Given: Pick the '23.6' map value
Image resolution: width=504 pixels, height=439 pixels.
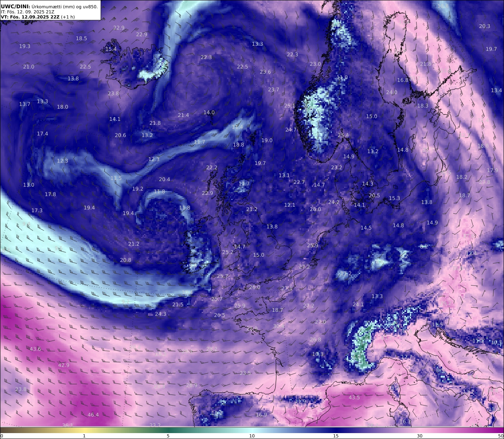Looking at the screenshot, I should (x=265, y=72).
